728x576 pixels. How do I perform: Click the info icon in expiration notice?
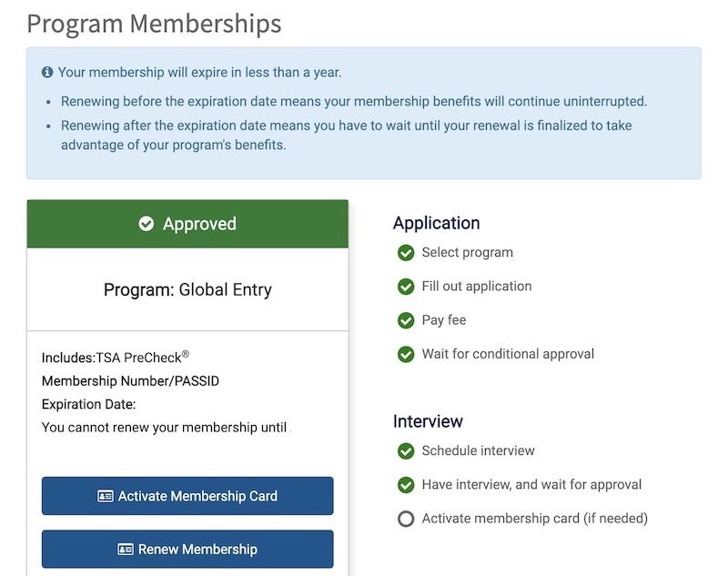click(47, 72)
